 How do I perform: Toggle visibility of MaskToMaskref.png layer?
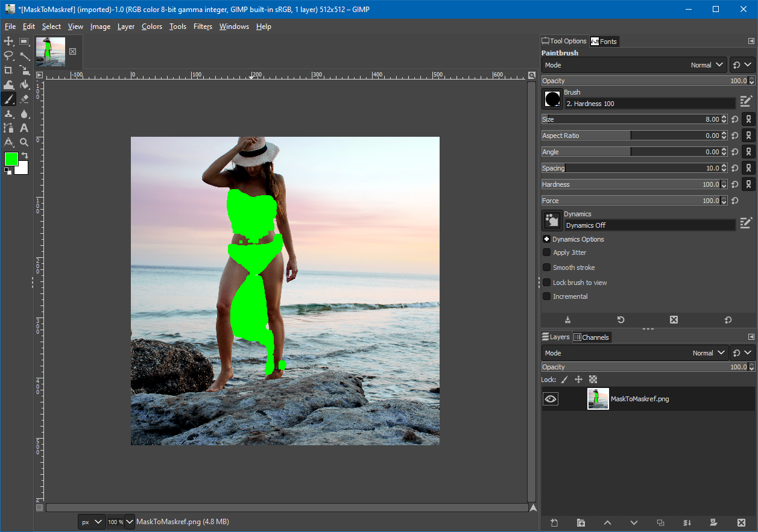click(551, 399)
